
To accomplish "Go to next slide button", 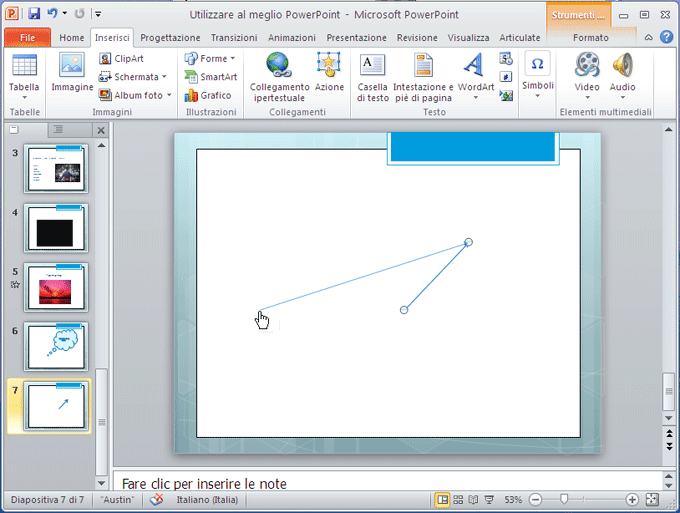I will coord(669,446).
